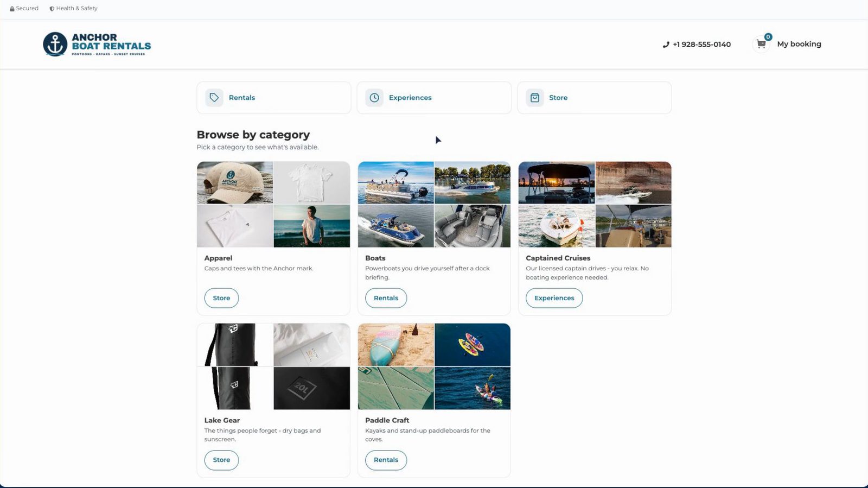
Task: Open the Experiences section tab
Action: coord(434,98)
